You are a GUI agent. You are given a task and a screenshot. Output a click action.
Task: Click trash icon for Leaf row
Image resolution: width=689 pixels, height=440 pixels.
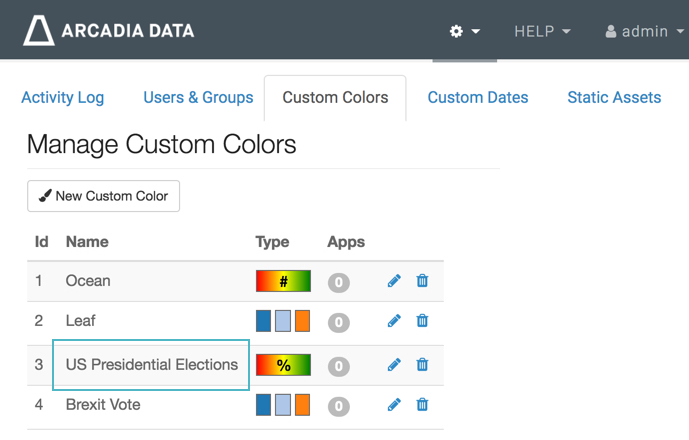[422, 321]
